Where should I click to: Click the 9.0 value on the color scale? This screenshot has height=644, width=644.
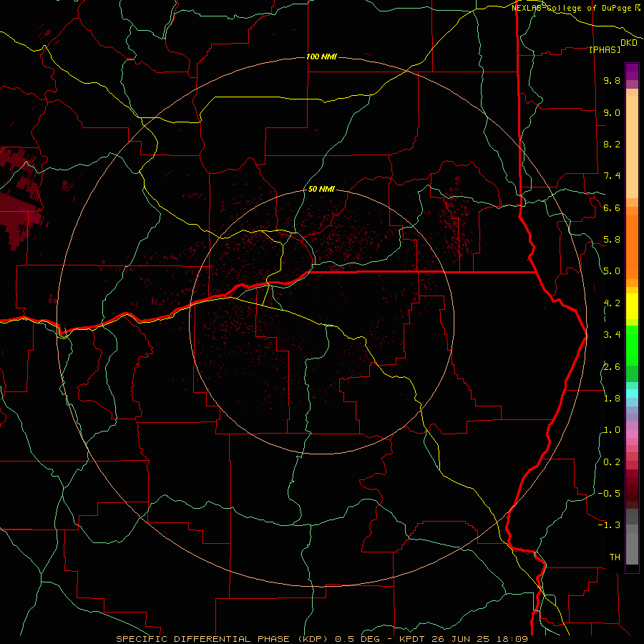tap(612, 112)
